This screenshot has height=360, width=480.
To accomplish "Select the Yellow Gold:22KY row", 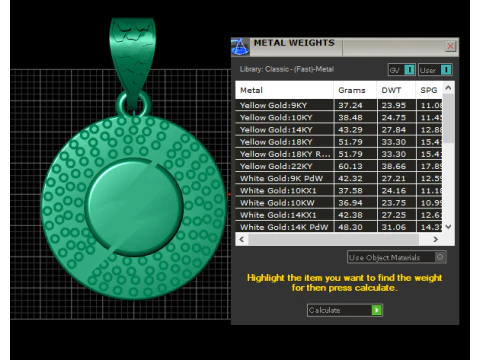I will 339,166.
